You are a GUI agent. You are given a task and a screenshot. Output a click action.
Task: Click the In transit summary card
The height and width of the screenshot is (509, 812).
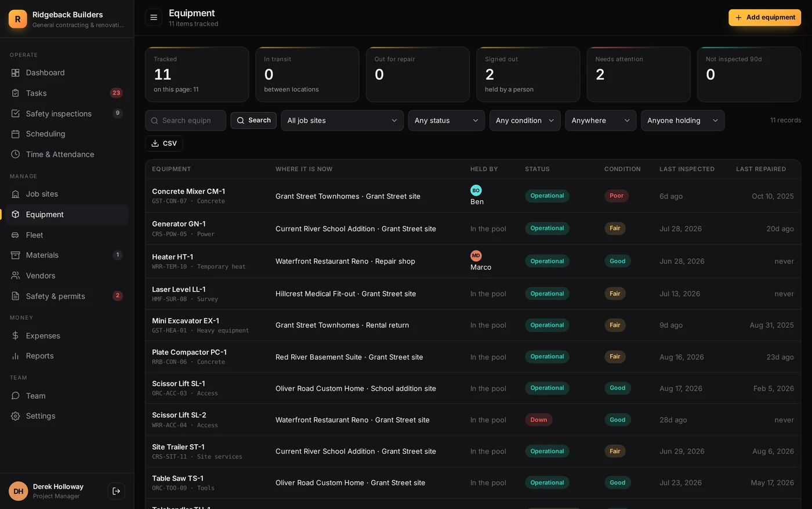click(307, 74)
